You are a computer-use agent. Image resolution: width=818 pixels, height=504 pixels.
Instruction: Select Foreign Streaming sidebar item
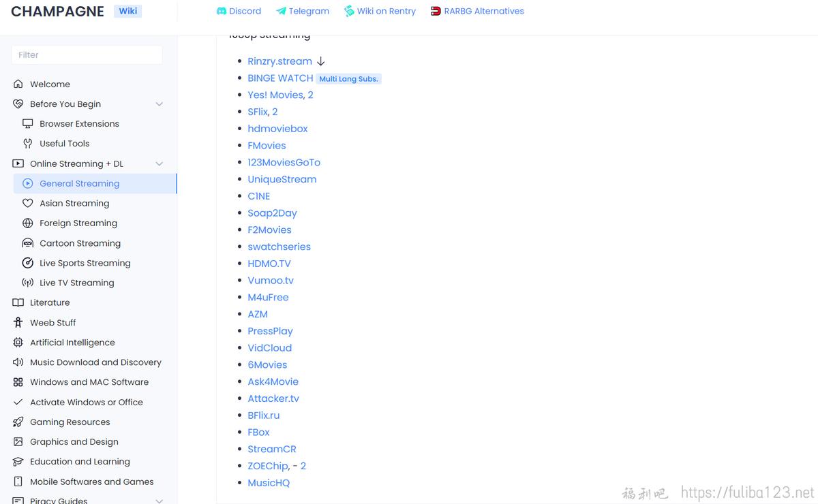coord(95,223)
